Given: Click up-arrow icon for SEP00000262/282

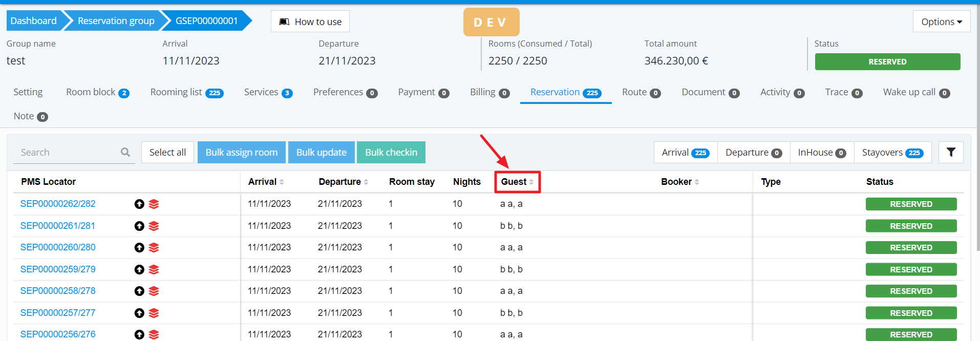Looking at the screenshot, I should 139,204.
